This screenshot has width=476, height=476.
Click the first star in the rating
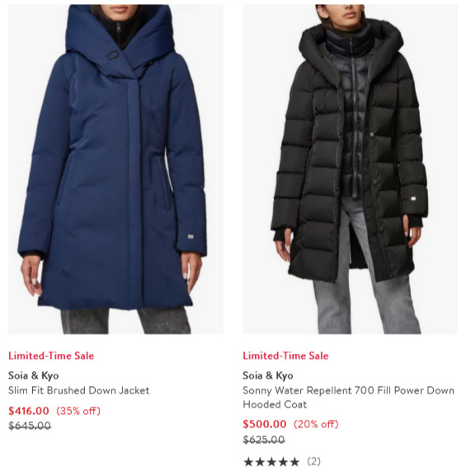[x=248, y=462]
